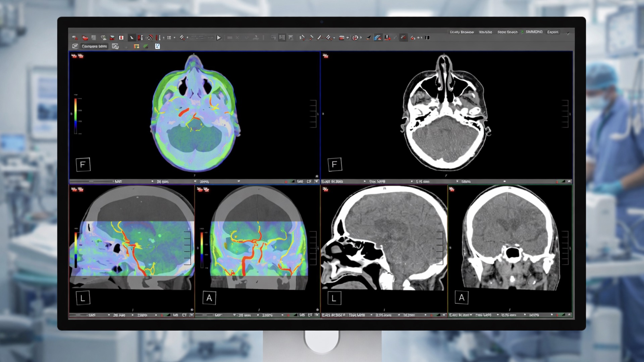Click the blue document icon in second toolbar row
The width and height of the screenshot is (644, 362).
157,46
